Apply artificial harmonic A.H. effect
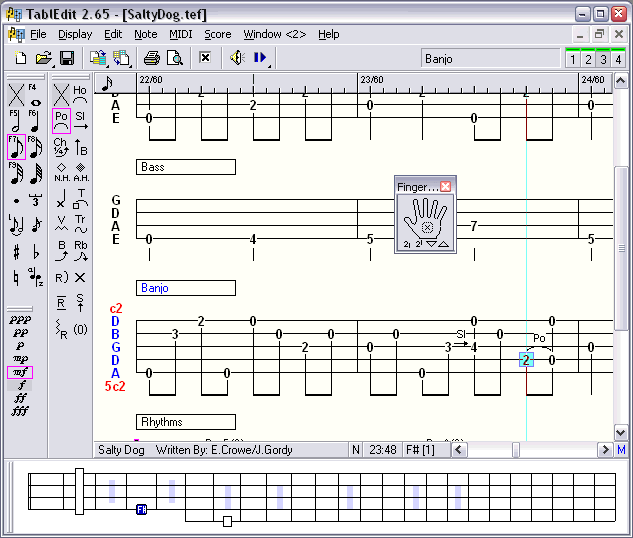This screenshot has height=538, width=633. 80,172
